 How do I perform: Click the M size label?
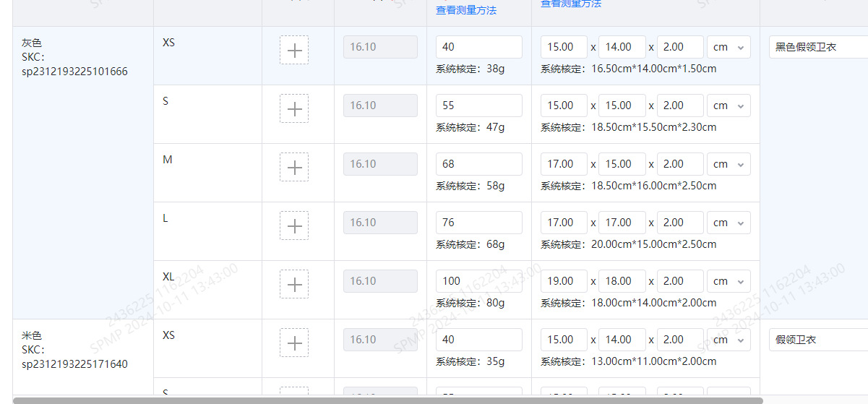tap(168, 160)
